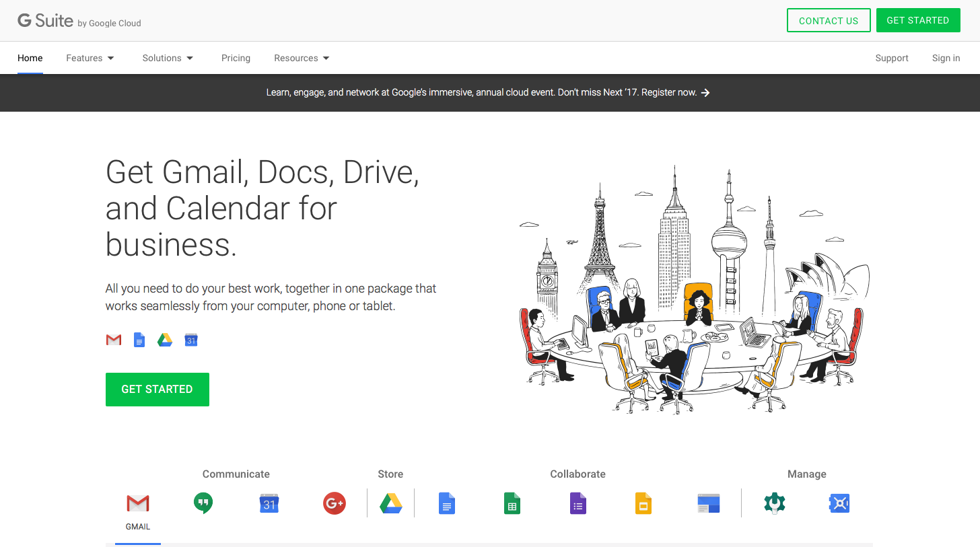Expand the Solutions dropdown menu
Viewport: 980px width, 547px height.
168,58
